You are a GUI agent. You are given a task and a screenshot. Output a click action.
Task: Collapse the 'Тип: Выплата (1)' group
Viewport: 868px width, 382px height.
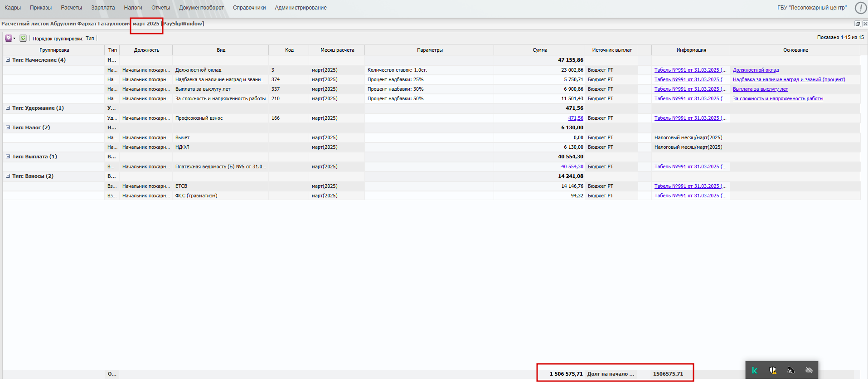(x=8, y=157)
